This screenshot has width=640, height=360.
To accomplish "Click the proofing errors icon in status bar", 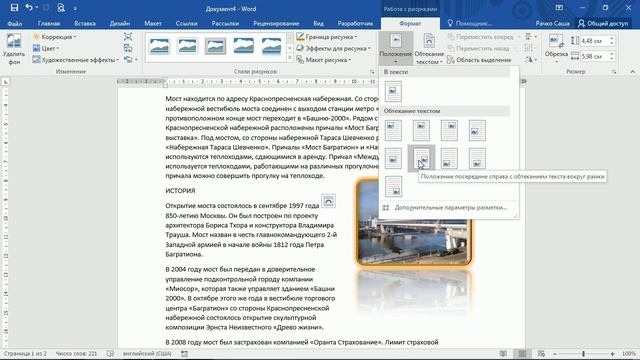I will (110, 353).
